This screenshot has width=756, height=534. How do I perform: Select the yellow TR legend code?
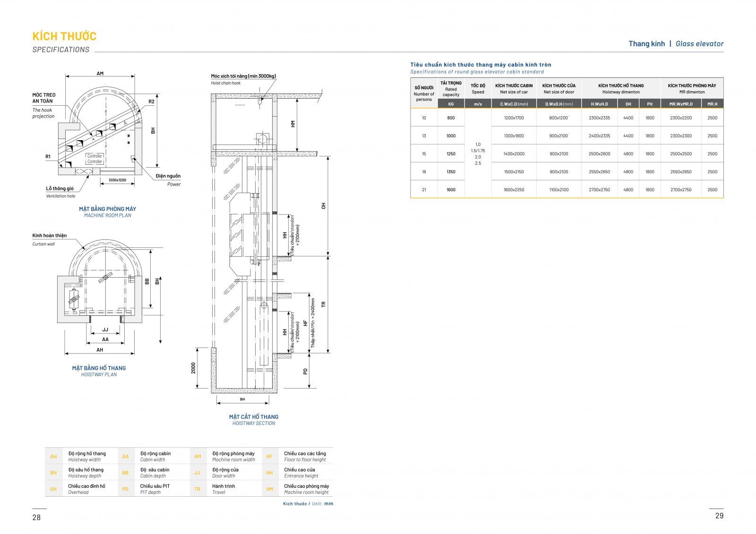198,489
